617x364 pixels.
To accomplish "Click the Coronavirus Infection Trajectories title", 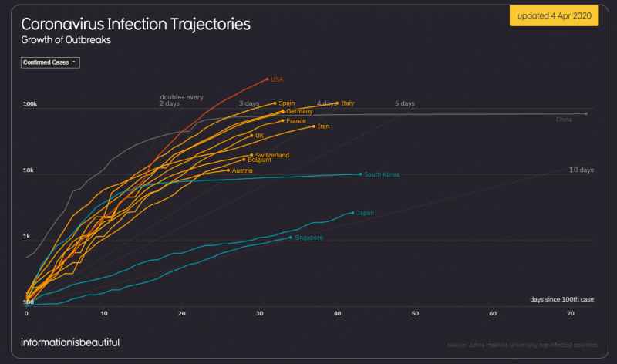I will 135,25.
